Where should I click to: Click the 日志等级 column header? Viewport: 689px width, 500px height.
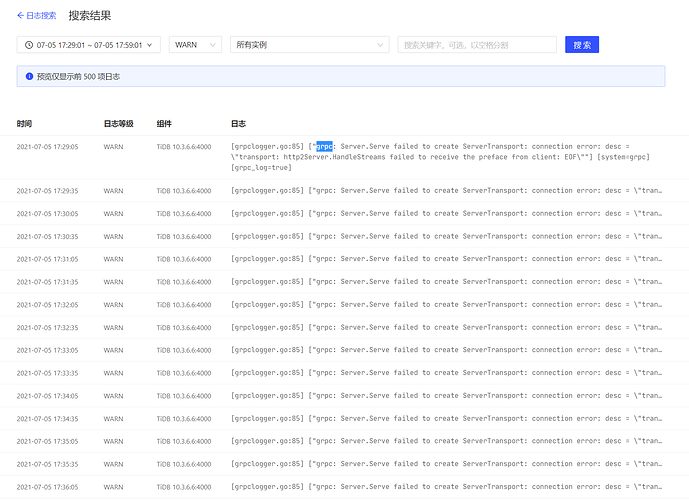click(x=118, y=124)
